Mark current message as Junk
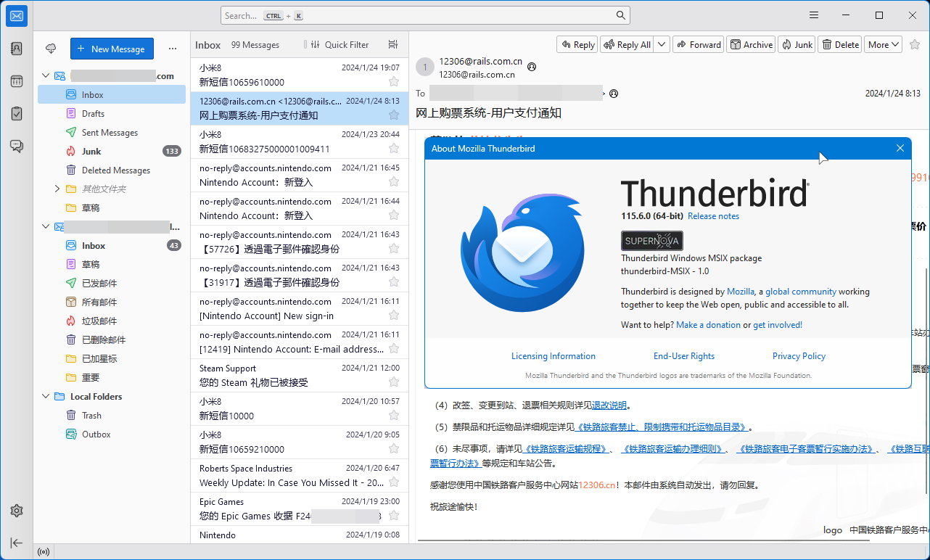Image resolution: width=930 pixels, height=560 pixels. [797, 44]
